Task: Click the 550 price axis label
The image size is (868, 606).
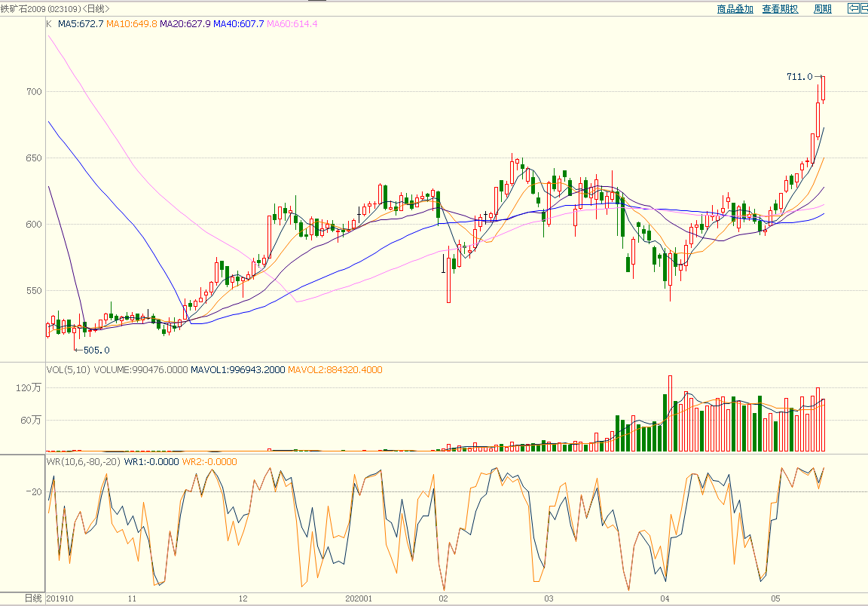Action: pyautogui.click(x=35, y=290)
